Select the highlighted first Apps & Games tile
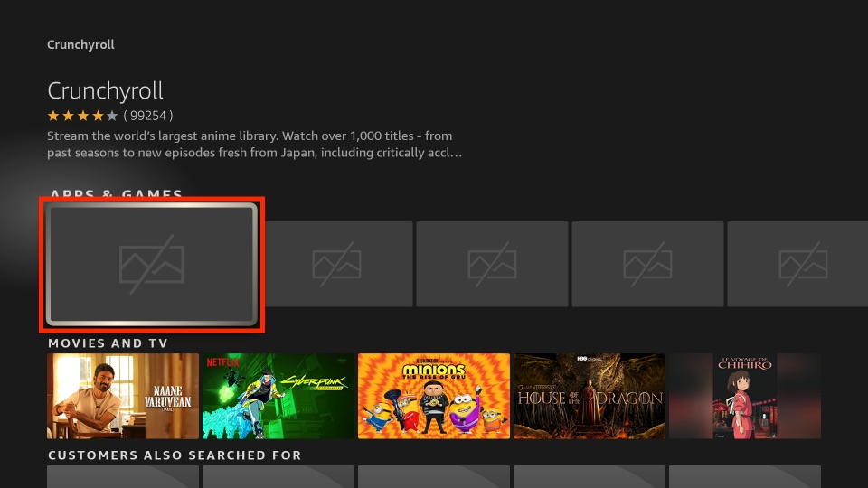This screenshot has width=868, height=488. 152,265
